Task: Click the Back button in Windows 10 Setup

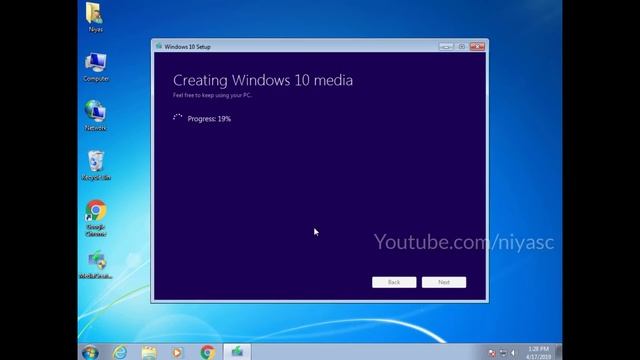Action: tap(394, 282)
